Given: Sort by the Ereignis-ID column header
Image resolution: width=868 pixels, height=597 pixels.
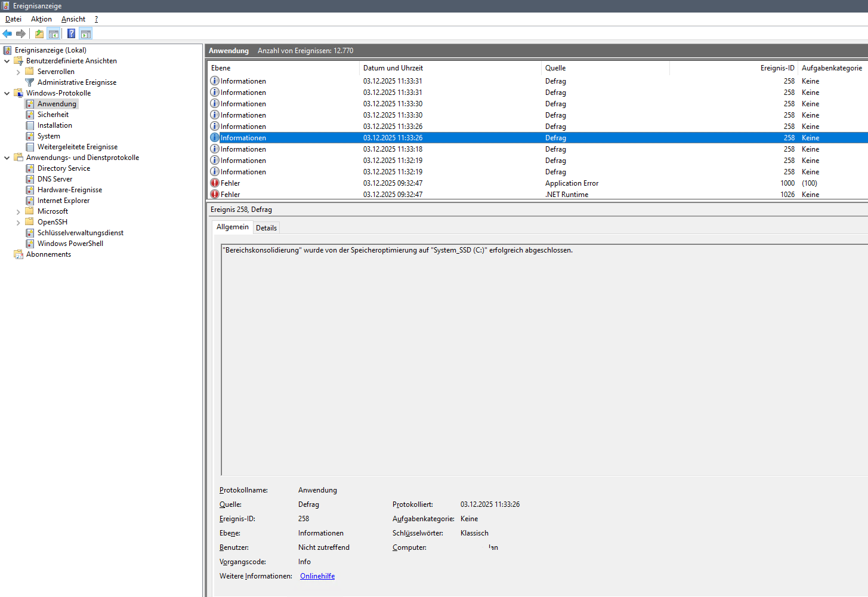Looking at the screenshot, I should [734, 68].
